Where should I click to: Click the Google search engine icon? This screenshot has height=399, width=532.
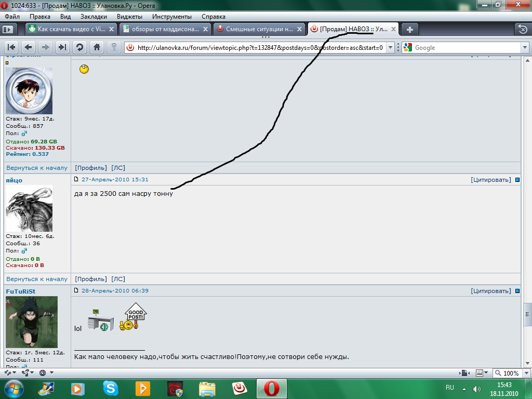(x=408, y=47)
